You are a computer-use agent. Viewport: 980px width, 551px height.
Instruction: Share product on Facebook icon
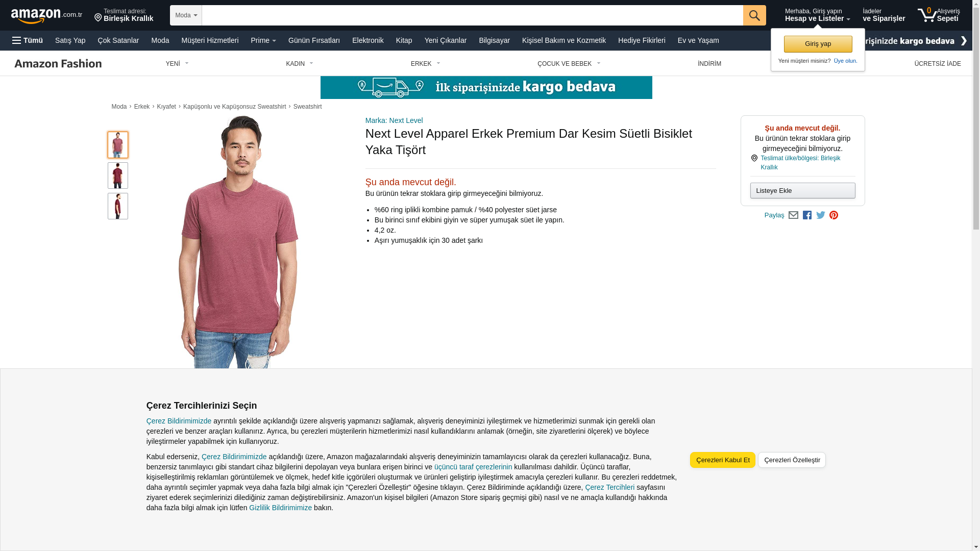[x=807, y=215]
